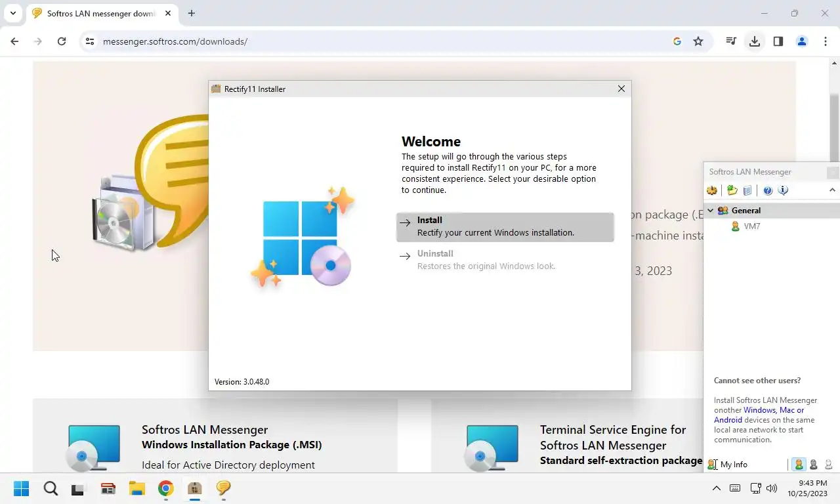Follow the Android link in Messenger panel
Viewport: 840px width, 504px height.
point(728,420)
